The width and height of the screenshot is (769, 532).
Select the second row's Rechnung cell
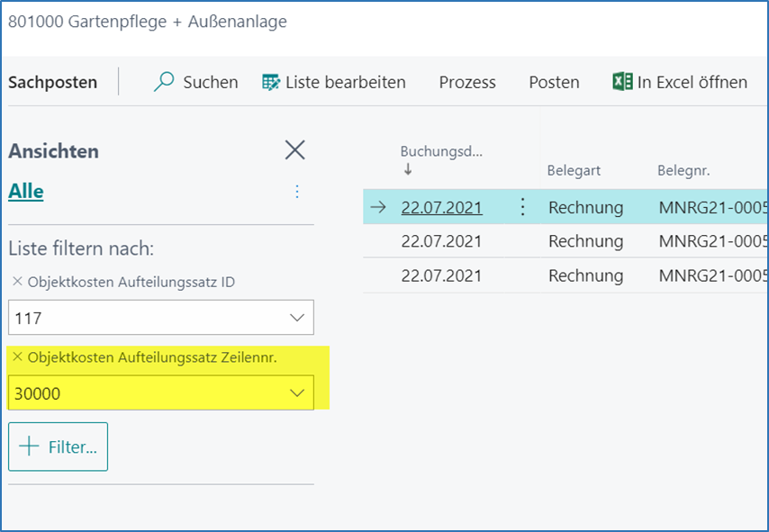tap(585, 241)
